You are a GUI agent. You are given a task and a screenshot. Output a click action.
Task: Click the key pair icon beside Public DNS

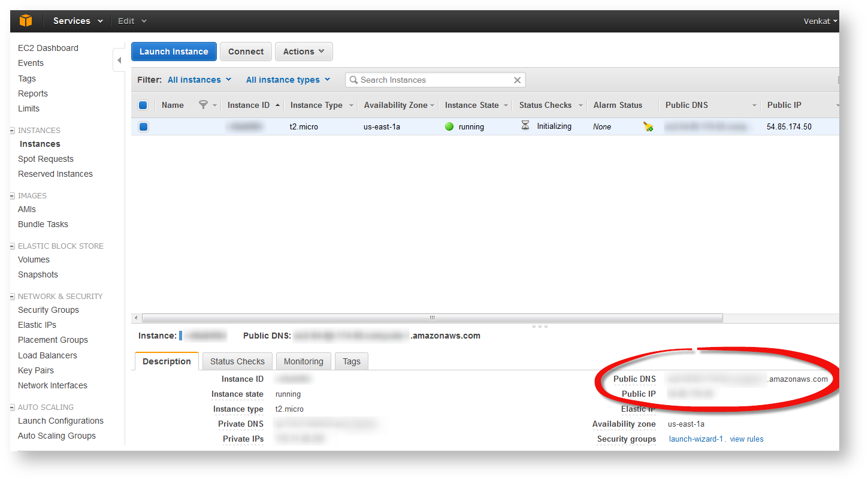point(648,126)
